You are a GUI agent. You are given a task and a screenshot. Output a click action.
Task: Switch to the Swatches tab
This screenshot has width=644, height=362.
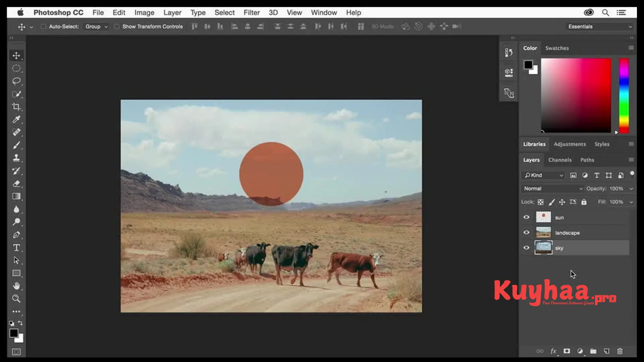pyautogui.click(x=557, y=48)
